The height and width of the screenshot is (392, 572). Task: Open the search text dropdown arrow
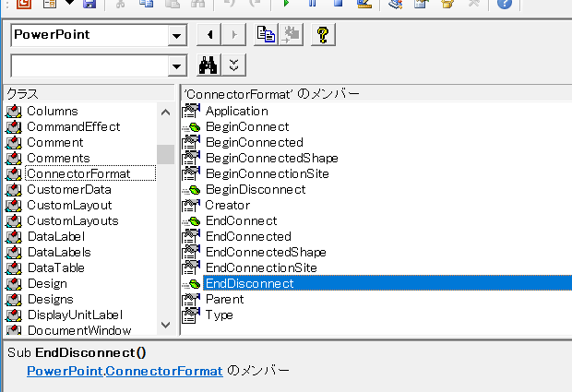pos(177,66)
